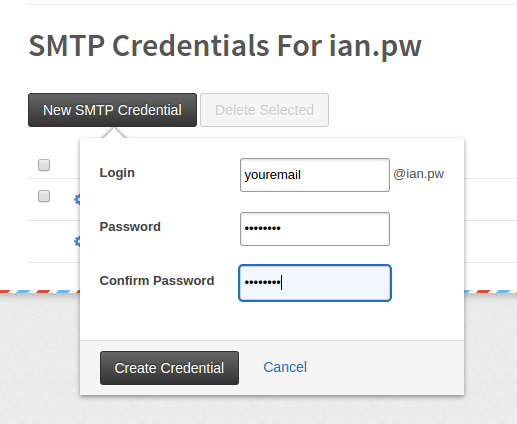517x424 pixels.
Task: Open settings gear on the first credential row
Action: pyautogui.click(x=77, y=199)
